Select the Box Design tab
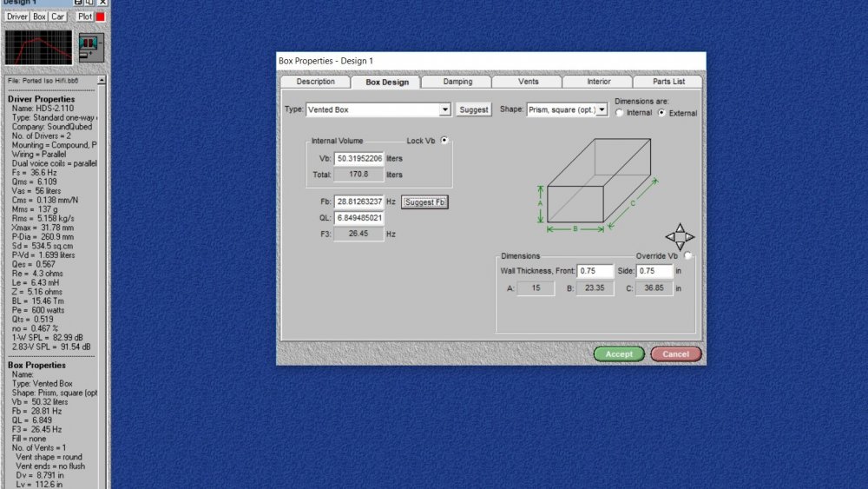The height and width of the screenshot is (489, 868). pyautogui.click(x=387, y=82)
